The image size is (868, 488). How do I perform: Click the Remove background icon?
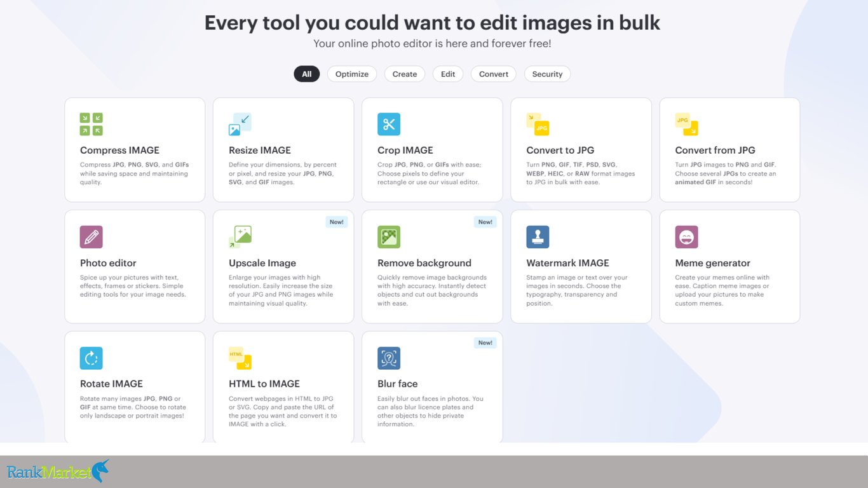click(389, 237)
